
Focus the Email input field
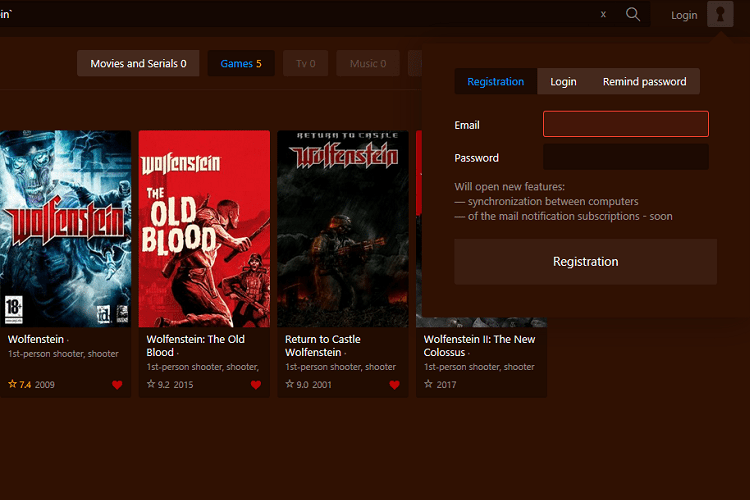[x=626, y=124]
